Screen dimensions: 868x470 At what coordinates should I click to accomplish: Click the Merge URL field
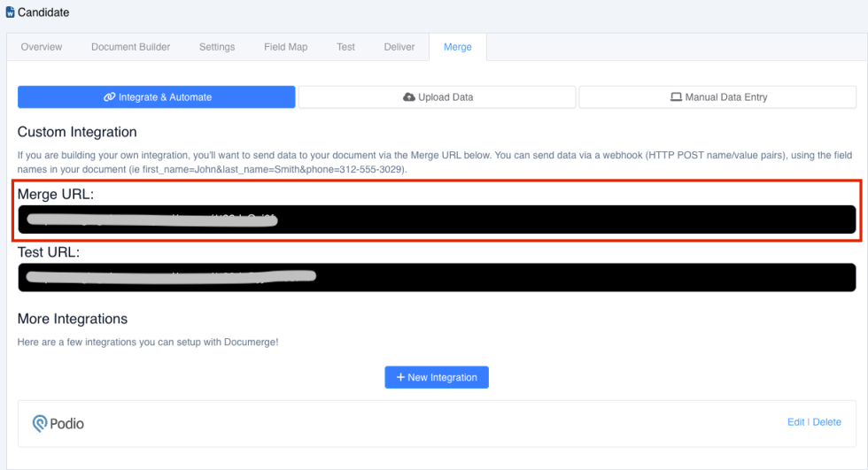click(x=438, y=220)
